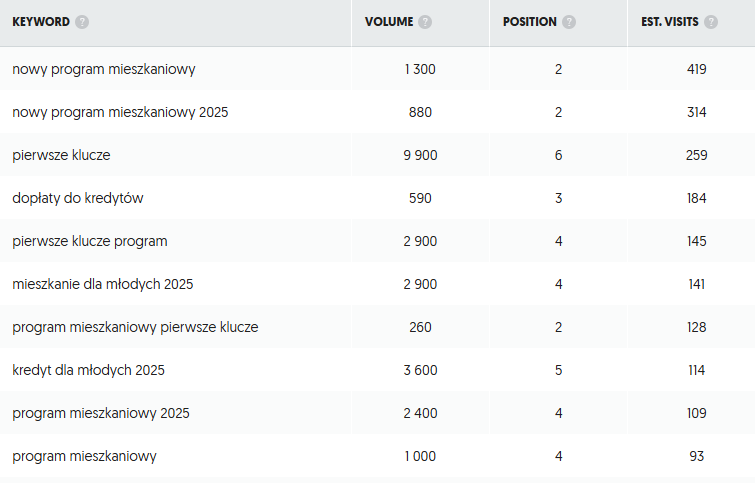Viewport: 755px width, 483px height.
Task: Select the 'dopłaty do kredytów' keyword
Action: click(78, 198)
